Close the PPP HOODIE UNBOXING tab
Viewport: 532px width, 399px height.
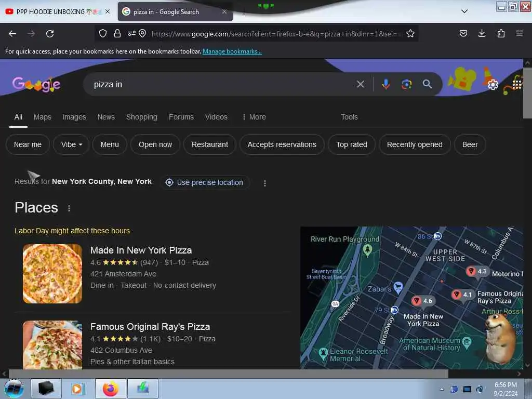108,11
